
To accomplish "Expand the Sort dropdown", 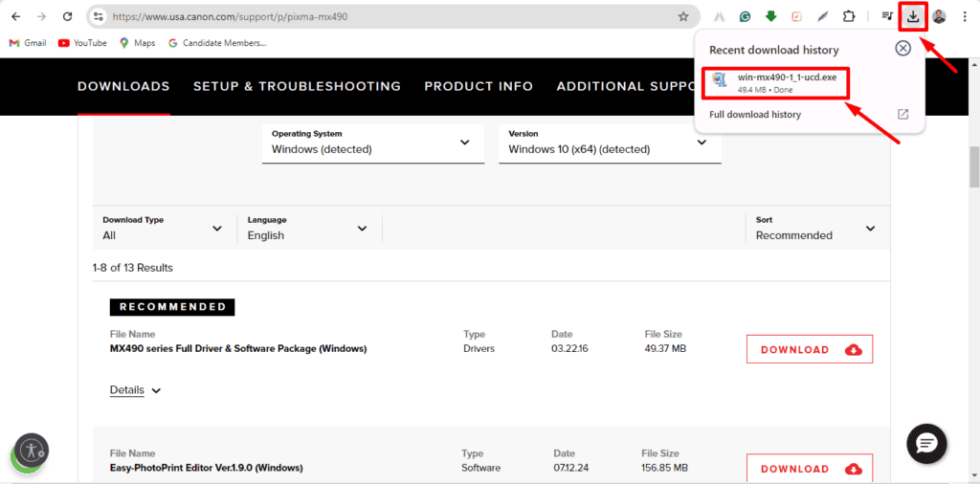I will (x=815, y=228).
